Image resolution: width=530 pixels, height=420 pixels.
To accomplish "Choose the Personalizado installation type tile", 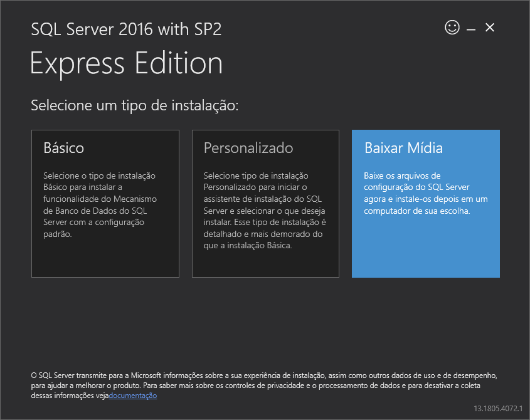I will click(265, 204).
